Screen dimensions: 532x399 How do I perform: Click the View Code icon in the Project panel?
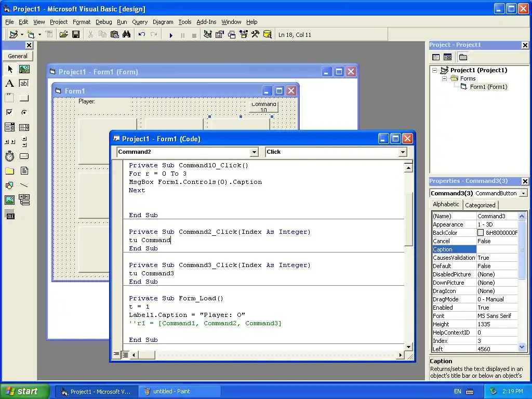click(x=436, y=57)
